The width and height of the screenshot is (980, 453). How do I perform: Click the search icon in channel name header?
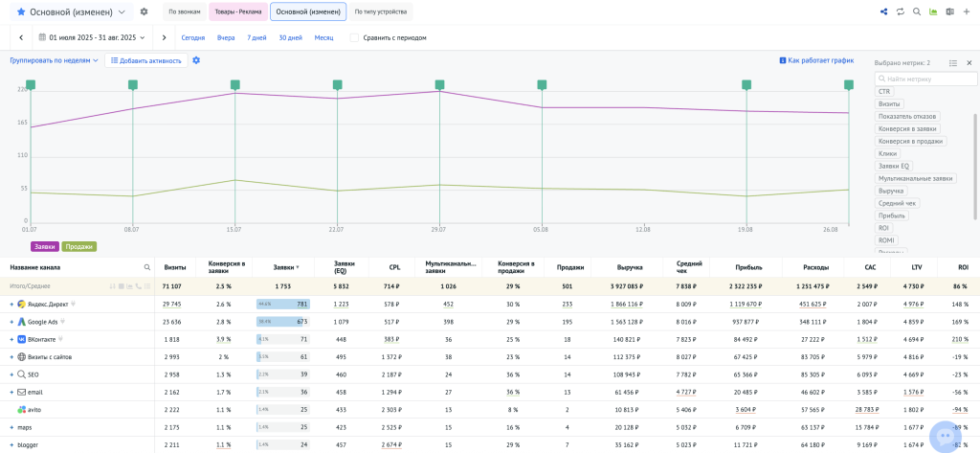146,267
